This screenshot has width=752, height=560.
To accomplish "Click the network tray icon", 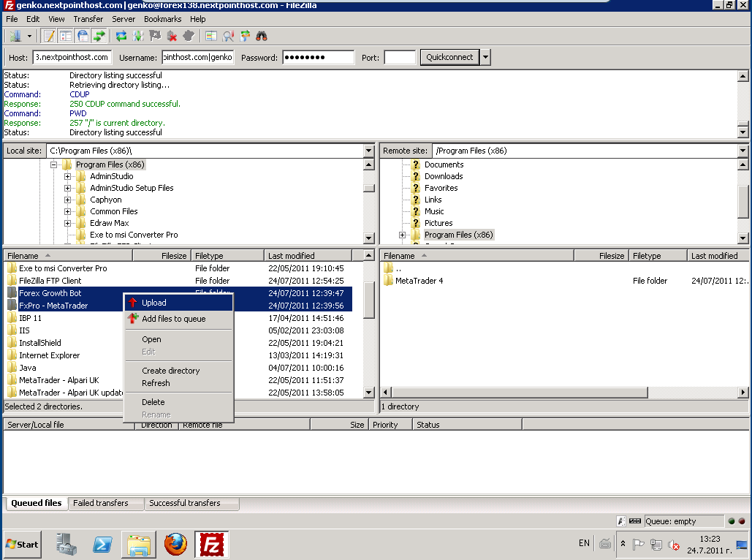I will pyautogui.click(x=656, y=545).
